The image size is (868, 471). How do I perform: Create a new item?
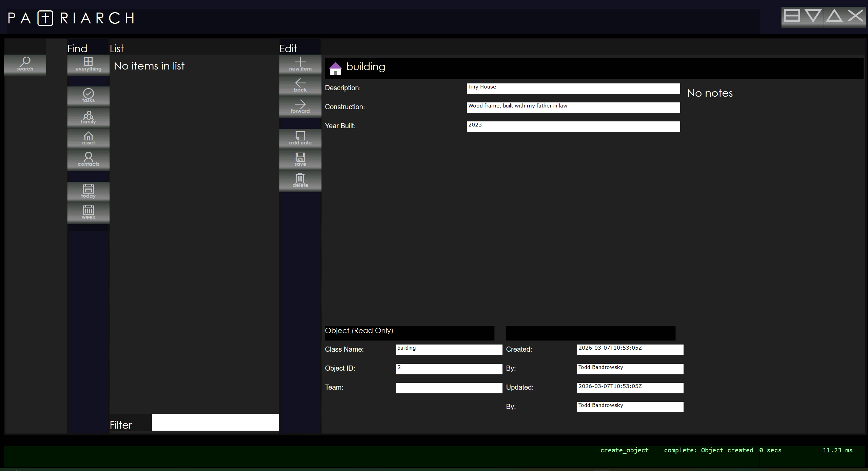coord(300,64)
